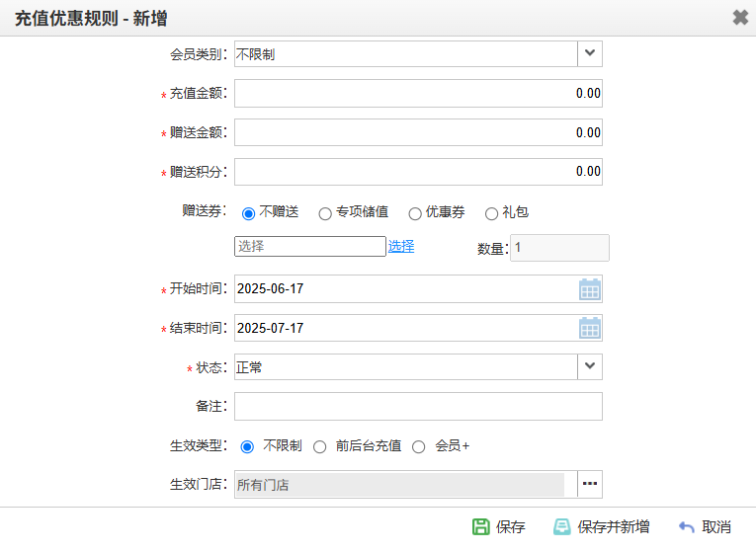Screen dimensions: 756x552
Task: Focus the 赠送金额 input field
Action: coord(418,132)
